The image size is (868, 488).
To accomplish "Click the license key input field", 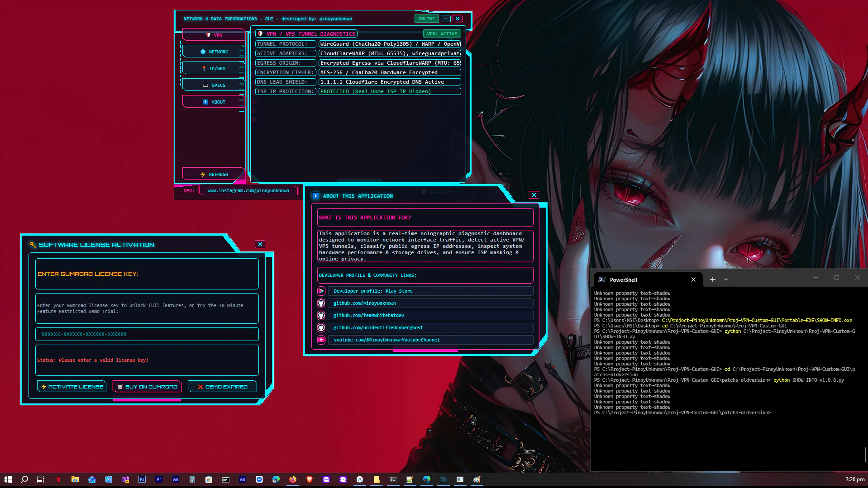I will tap(147, 334).
